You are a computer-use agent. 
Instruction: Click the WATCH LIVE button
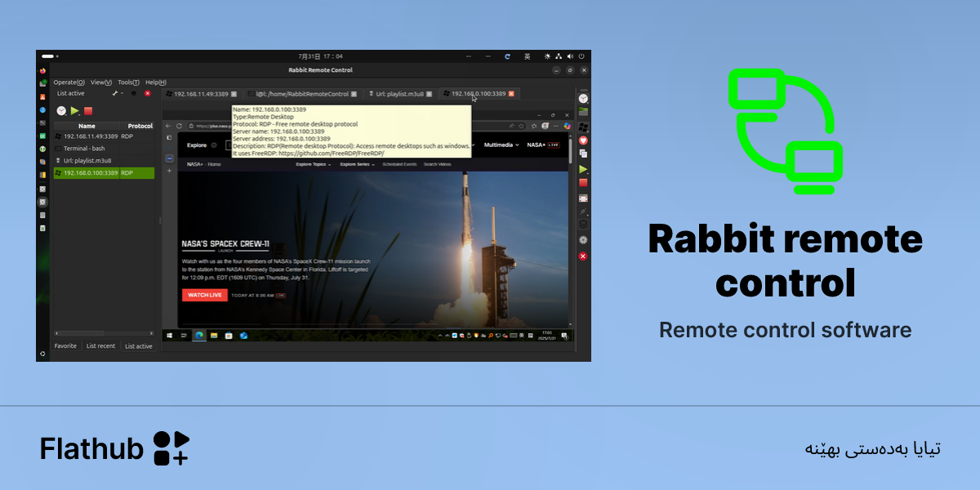point(204,295)
